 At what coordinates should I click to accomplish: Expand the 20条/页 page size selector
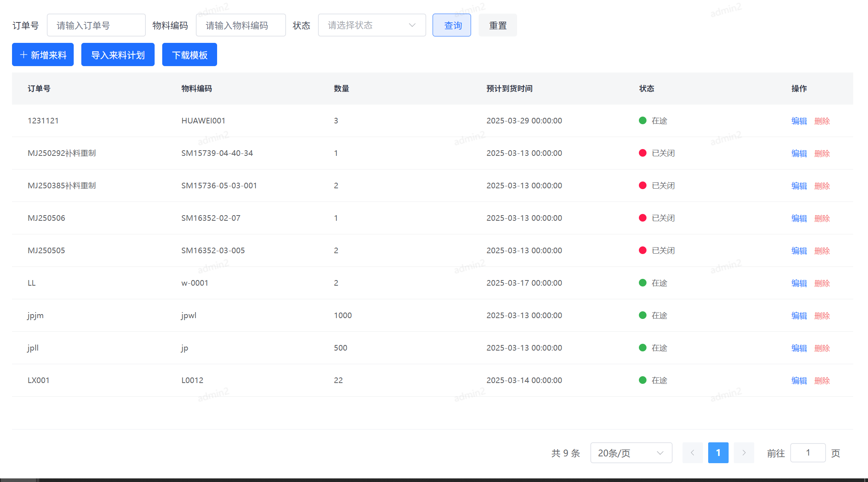click(x=631, y=453)
